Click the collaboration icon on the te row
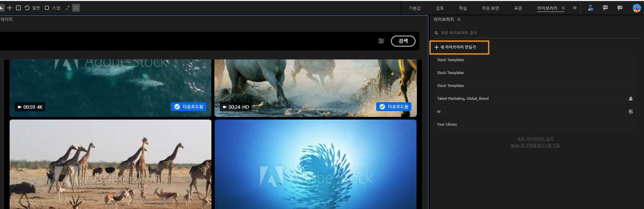This screenshot has height=209, width=644. [x=631, y=112]
